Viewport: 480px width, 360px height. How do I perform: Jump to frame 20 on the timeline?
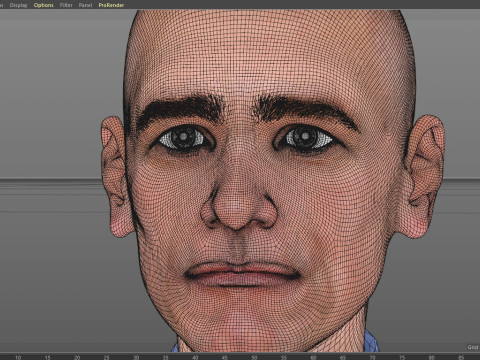pos(77,357)
